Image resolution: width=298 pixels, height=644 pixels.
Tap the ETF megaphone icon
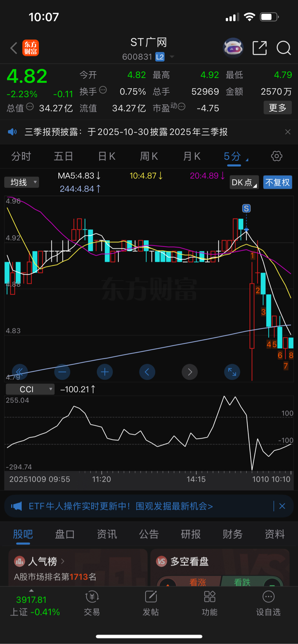(16, 506)
